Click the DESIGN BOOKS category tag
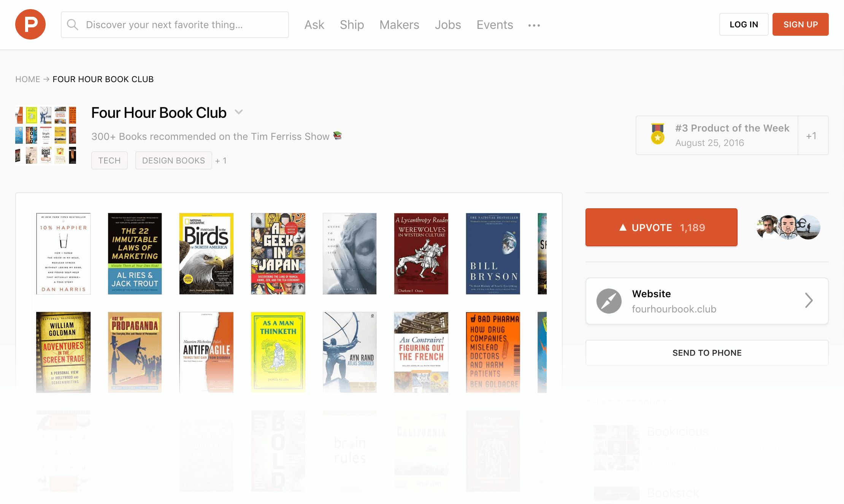844x504 pixels. tap(173, 160)
